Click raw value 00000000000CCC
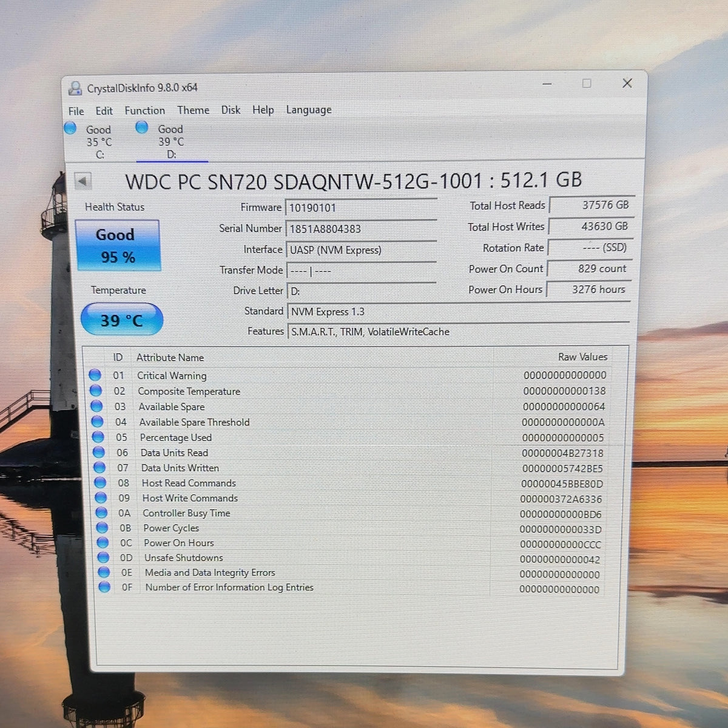The width and height of the screenshot is (728, 728). (x=560, y=544)
